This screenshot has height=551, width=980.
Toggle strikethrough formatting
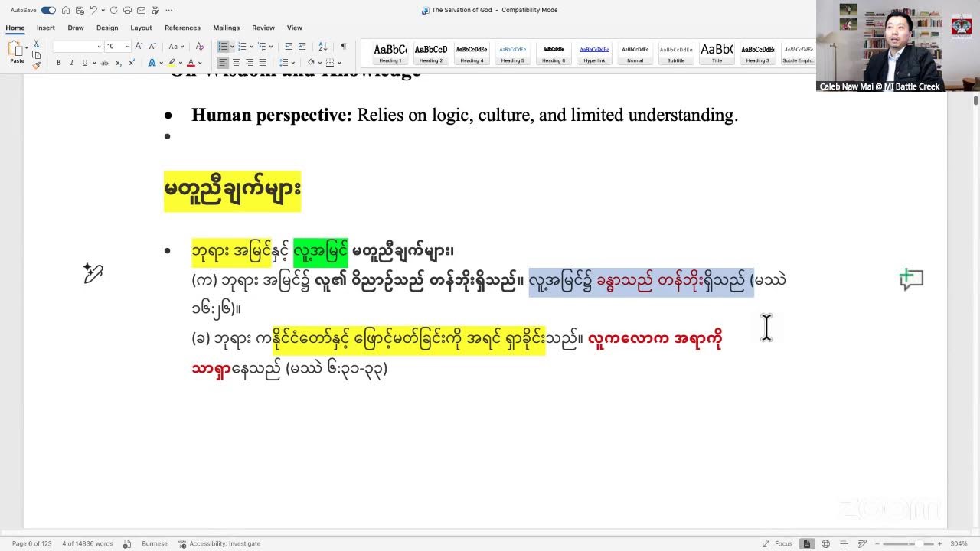tap(105, 63)
